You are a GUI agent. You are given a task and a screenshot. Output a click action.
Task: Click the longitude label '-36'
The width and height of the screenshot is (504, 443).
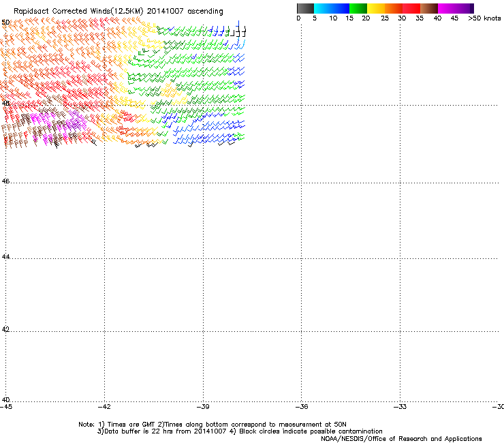pos(302,407)
